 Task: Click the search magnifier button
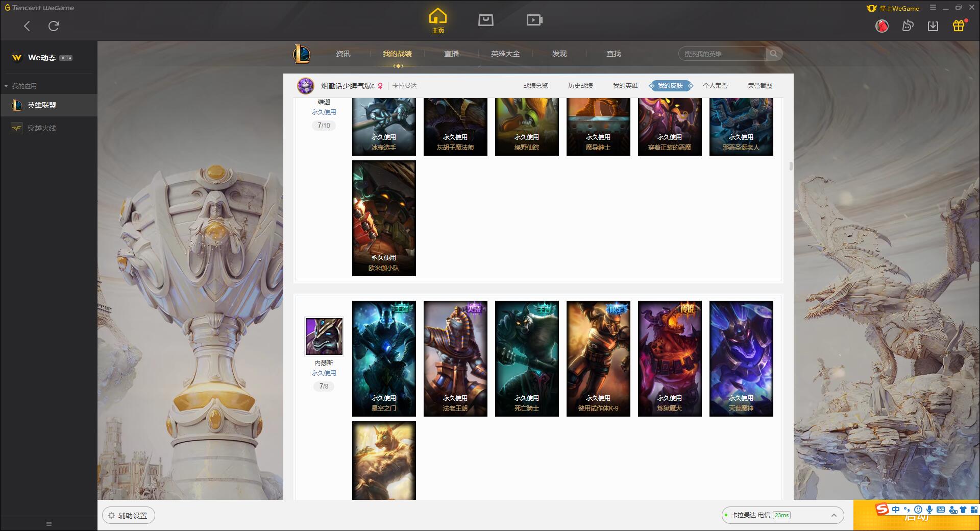click(x=774, y=54)
